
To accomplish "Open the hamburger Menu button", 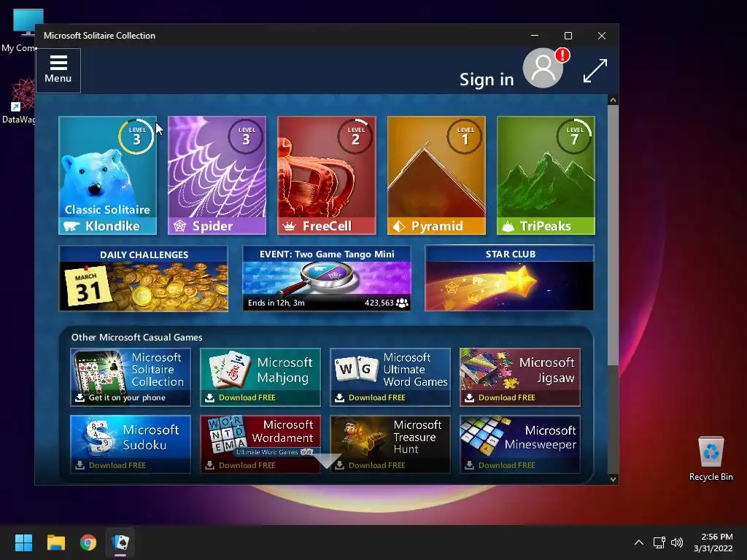I will click(58, 70).
